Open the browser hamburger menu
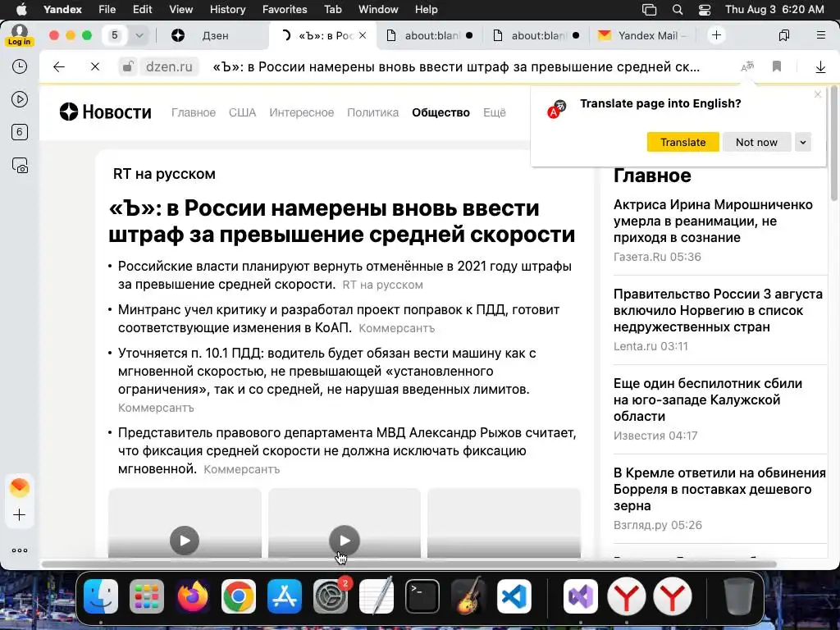 pos(820,35)
